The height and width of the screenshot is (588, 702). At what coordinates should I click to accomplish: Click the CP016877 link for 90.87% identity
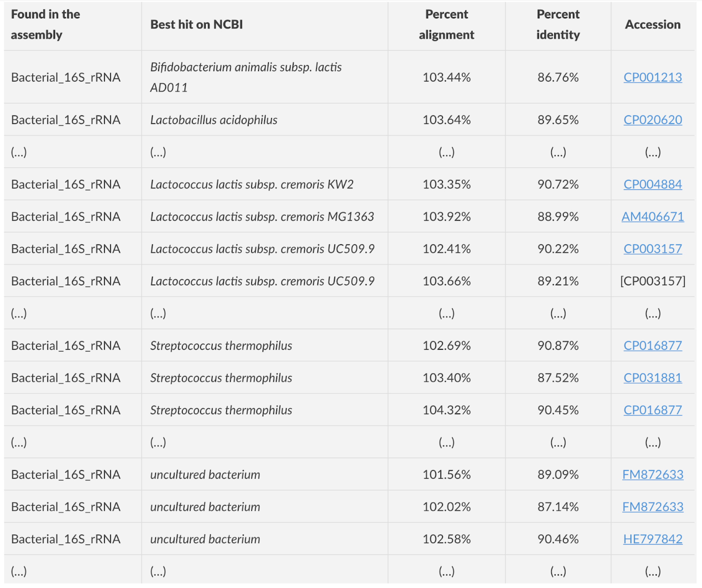pos(652,345)
